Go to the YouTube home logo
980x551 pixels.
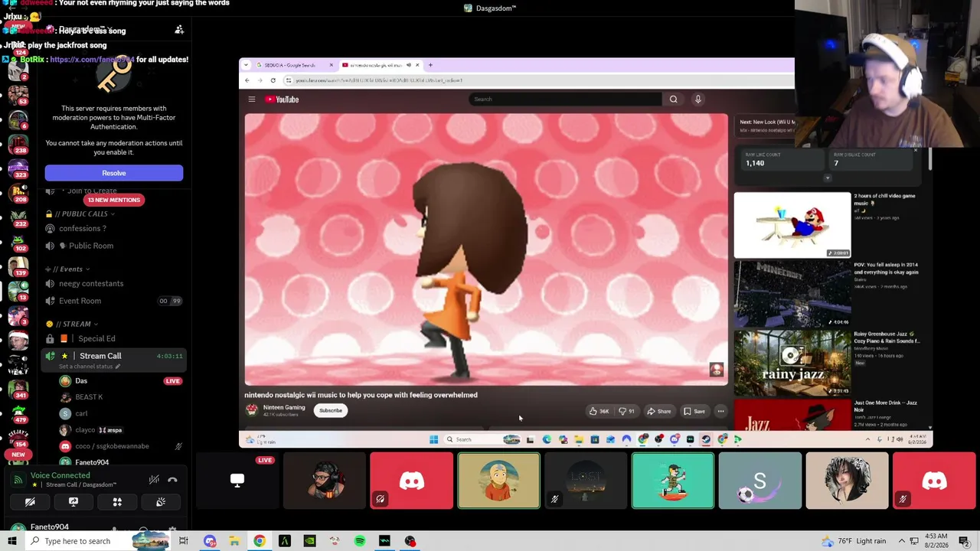282,99
